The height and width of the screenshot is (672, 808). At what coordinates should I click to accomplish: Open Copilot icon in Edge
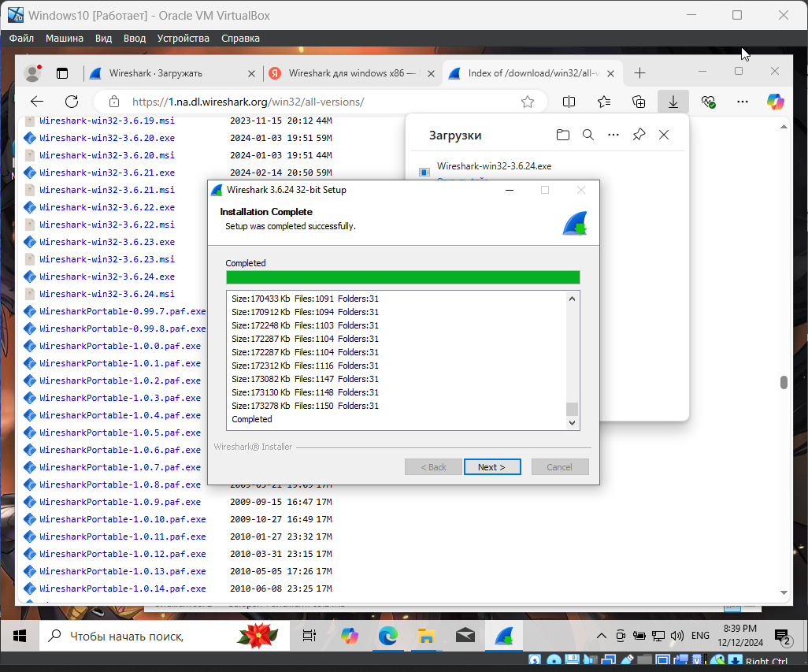tap(776, 102)
